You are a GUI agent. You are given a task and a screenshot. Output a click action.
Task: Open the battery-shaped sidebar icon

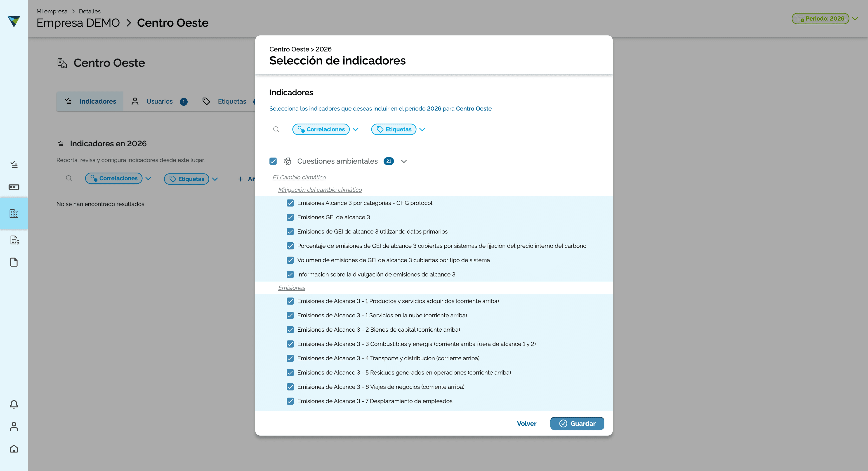[x=14, y=187]
